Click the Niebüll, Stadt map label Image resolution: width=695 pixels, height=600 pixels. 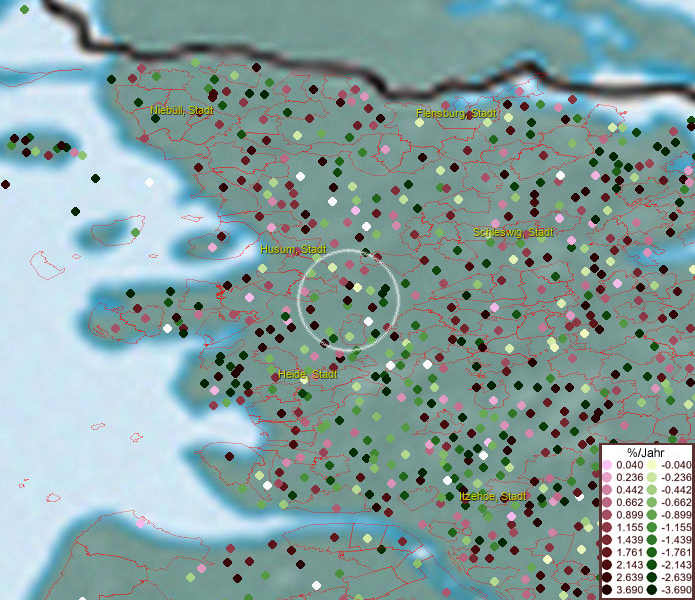[182, 110]
